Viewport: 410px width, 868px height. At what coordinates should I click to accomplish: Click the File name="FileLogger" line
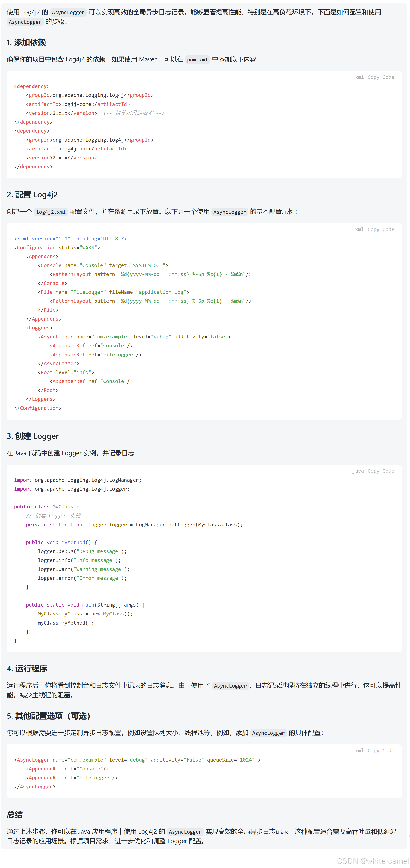coord(113,292)
